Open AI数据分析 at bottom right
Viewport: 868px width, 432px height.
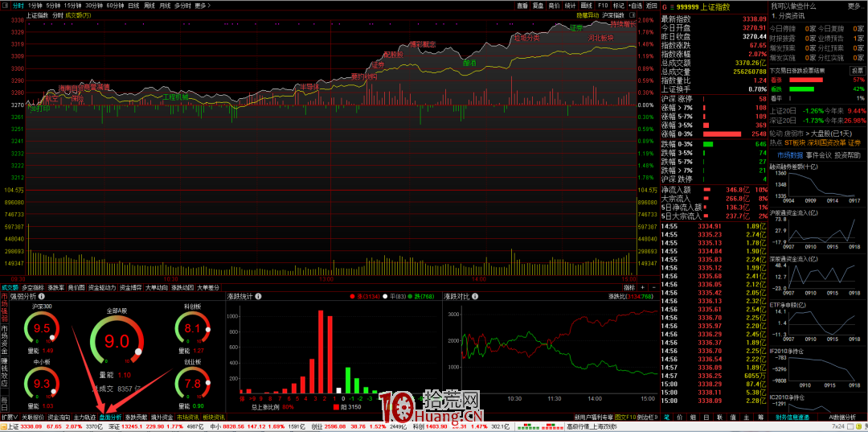[x=844, y=418]
